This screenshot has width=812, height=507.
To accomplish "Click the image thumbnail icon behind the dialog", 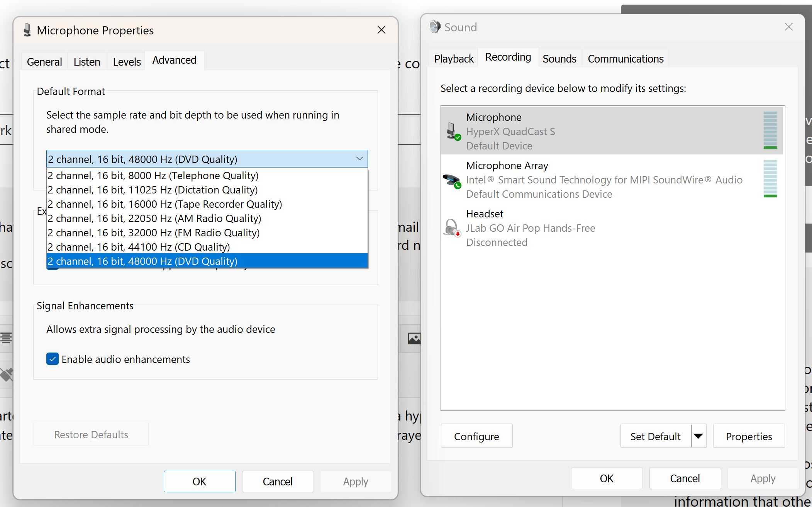I will point(414,338).
